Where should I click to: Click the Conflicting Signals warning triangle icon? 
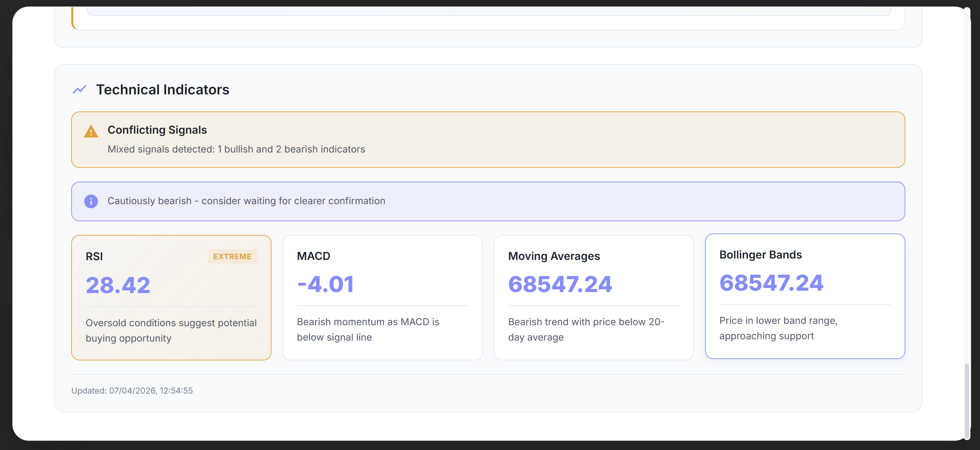click(91, 132)
